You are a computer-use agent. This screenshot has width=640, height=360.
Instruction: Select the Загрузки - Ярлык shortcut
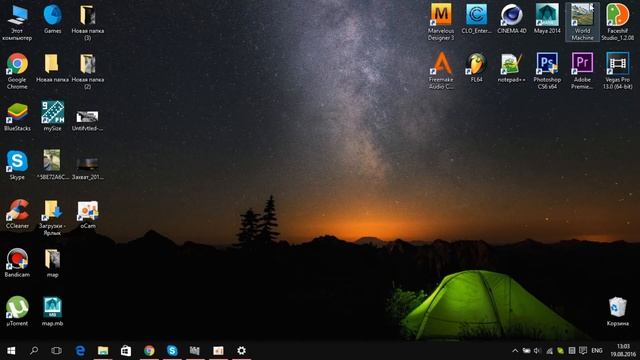click(52, 217)
